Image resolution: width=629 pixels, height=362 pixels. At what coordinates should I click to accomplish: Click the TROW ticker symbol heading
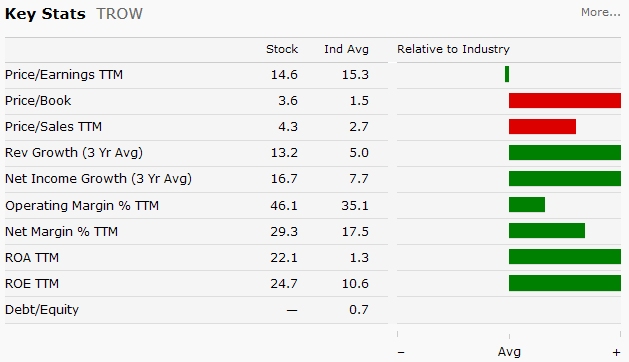(x=119, y=14)
